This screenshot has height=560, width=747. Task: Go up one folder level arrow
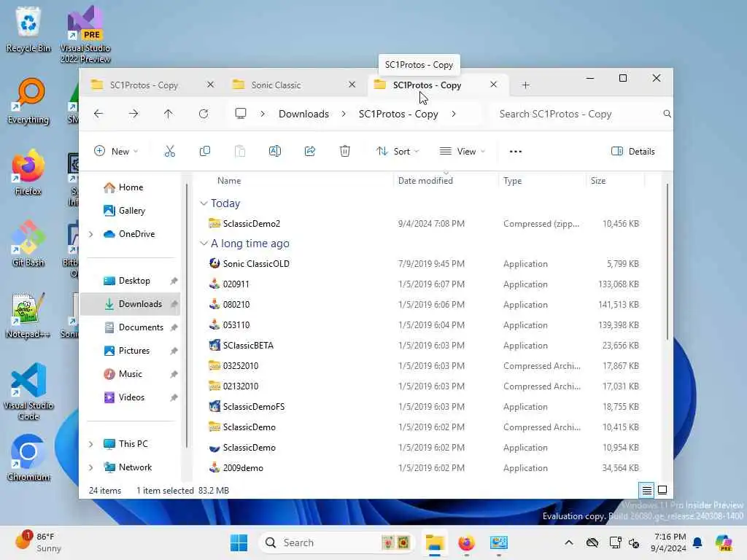pyautogui.click(x=169, y=114)
